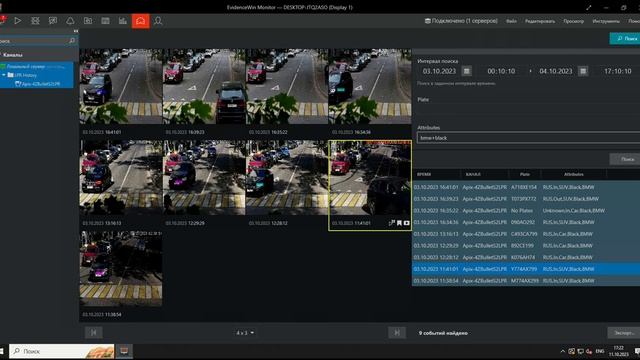Click the highlighted red LPR search icon
Image resolution: width=640 pixels, height=360 pixels.
pyautogui.click(x=140, y=21)
